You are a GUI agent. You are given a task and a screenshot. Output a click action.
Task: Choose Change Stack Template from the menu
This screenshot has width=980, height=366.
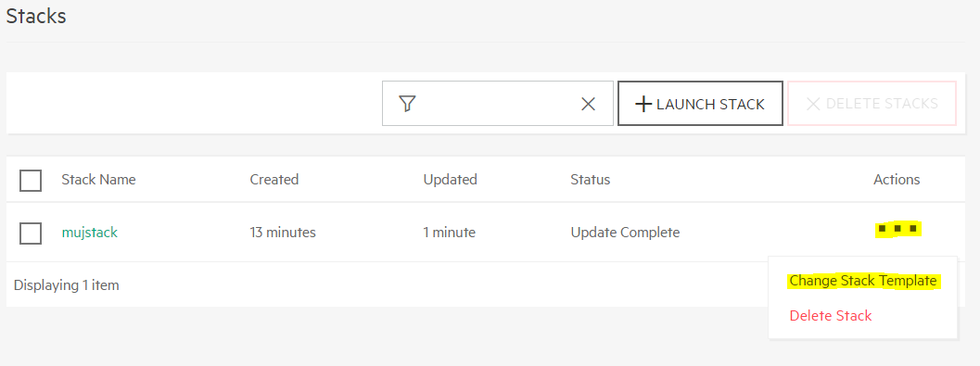coord(863,281)
